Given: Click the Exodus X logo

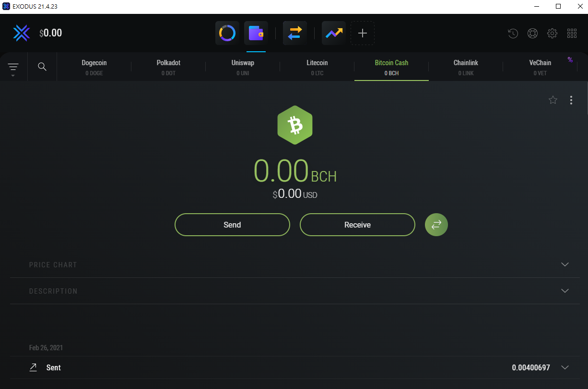Looking at the screenshot, I should point(22,33).
